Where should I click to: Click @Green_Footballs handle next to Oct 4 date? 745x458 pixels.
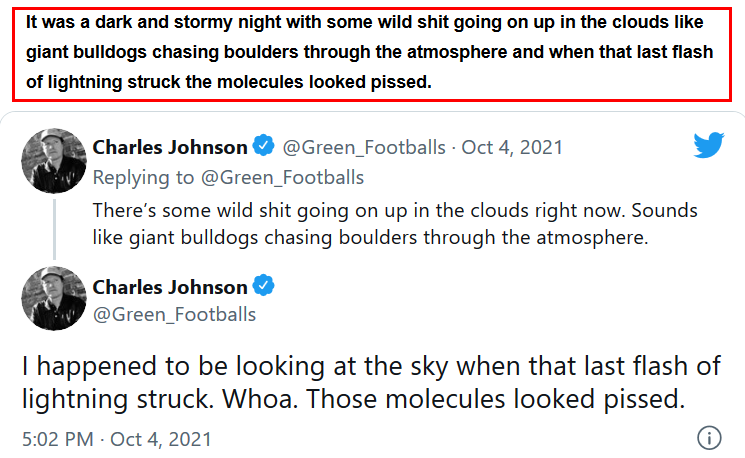click(364, 148)
